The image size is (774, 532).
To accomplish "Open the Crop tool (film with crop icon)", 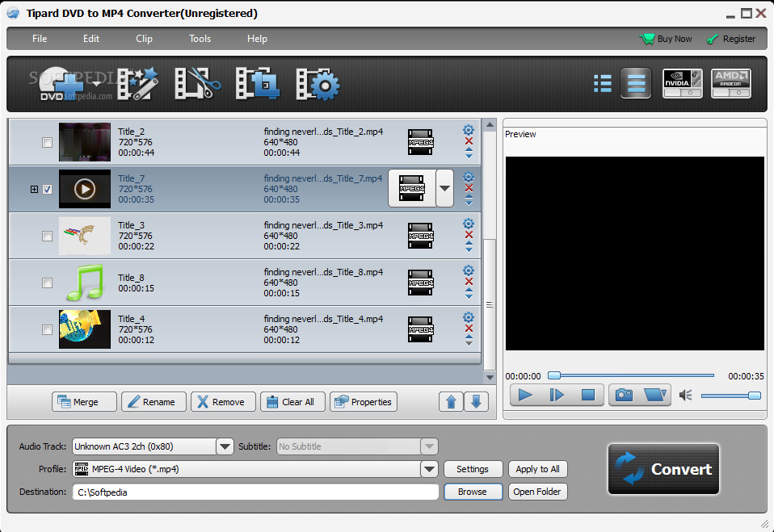I will coord(257,83).
